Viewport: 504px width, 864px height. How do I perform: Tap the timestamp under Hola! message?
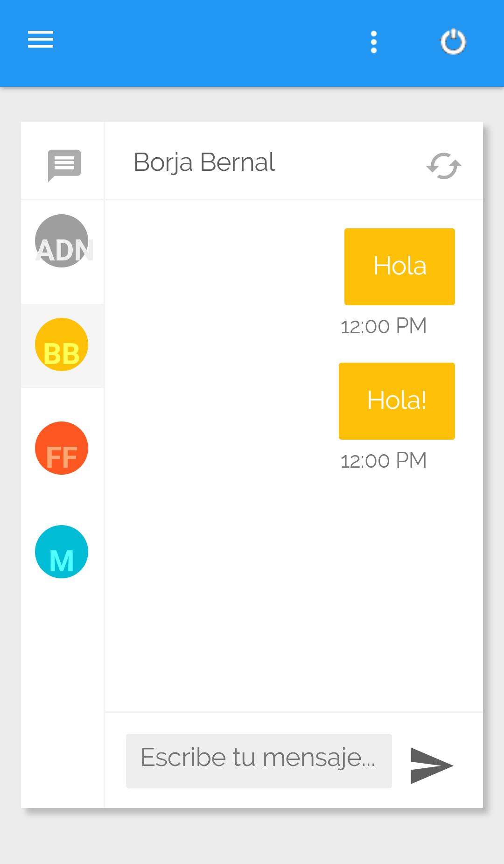tap(384, 460)
